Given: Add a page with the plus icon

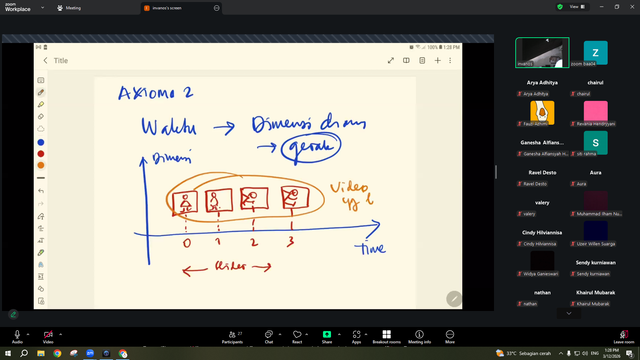Looking at the screenshot, I should tap(438, 60).
